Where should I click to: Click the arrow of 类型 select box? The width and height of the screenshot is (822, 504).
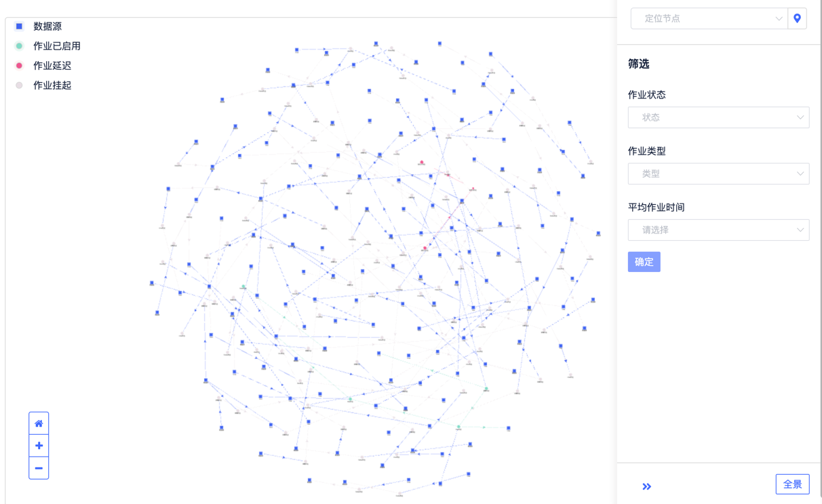(x=800, y=174)
